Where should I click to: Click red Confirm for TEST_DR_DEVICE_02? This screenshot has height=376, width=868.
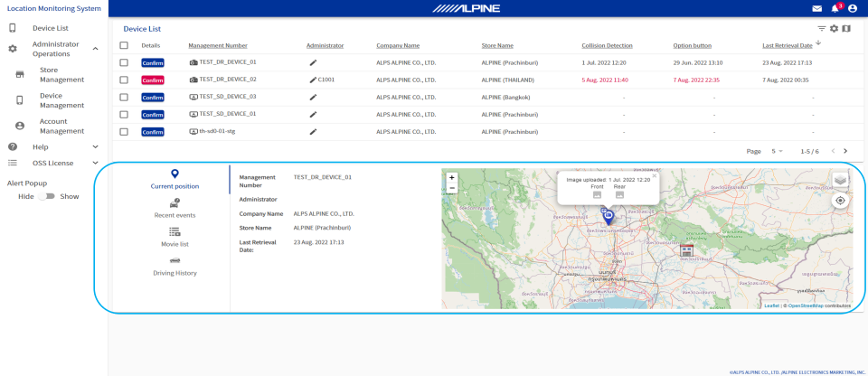pos(152,80)
